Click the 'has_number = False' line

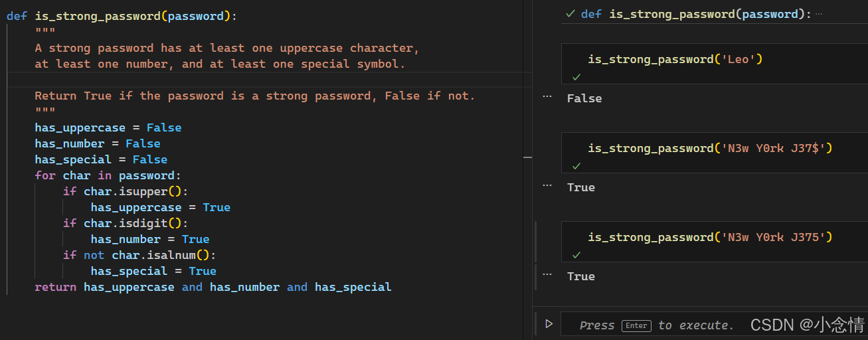click(98, 143)
